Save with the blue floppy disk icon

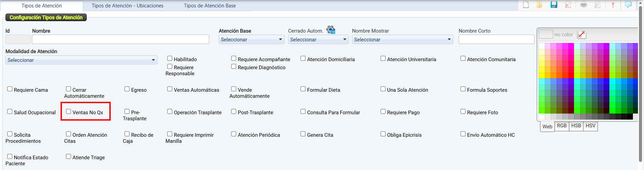(554, 5)
